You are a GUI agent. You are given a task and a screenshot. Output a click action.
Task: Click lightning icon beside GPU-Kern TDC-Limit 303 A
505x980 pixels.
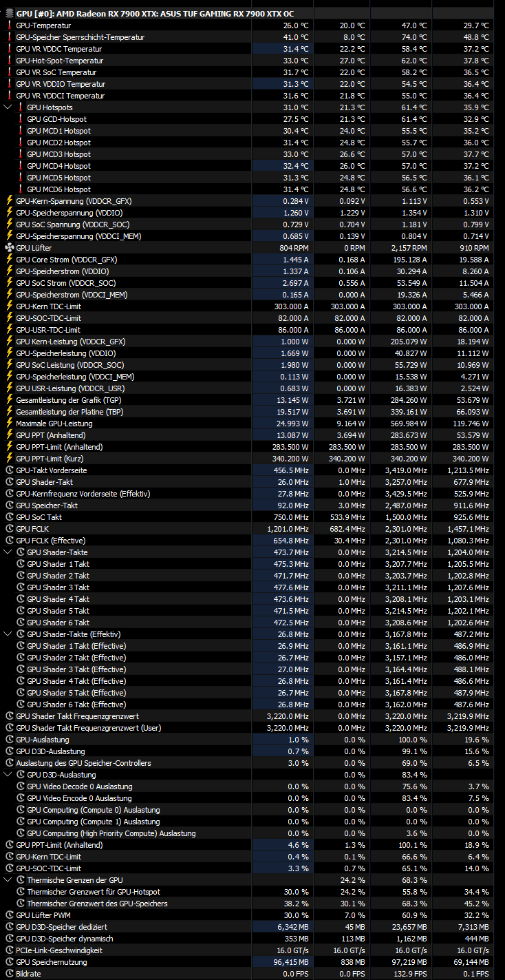click(x=9, y=306)
